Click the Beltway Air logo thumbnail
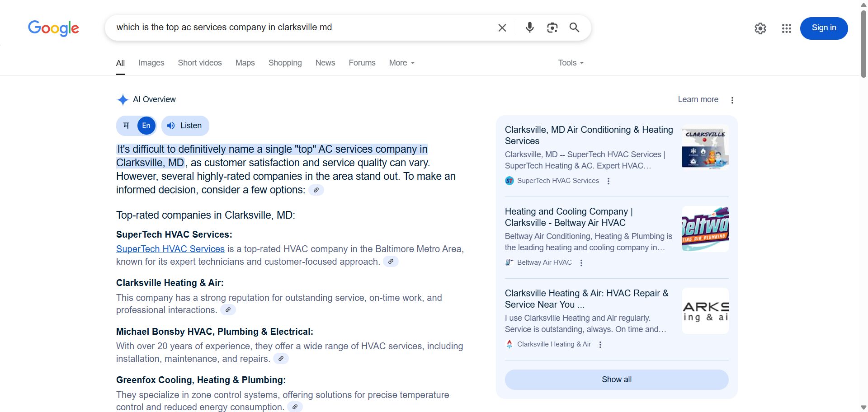This screenshot has height=412, width=868. click(x=705, y=229)
